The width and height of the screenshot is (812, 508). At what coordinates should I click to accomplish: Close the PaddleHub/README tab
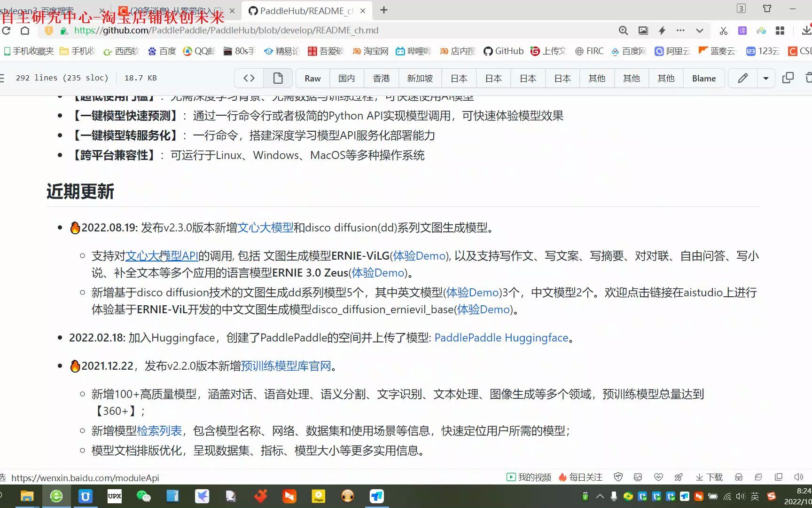[363, 10]
